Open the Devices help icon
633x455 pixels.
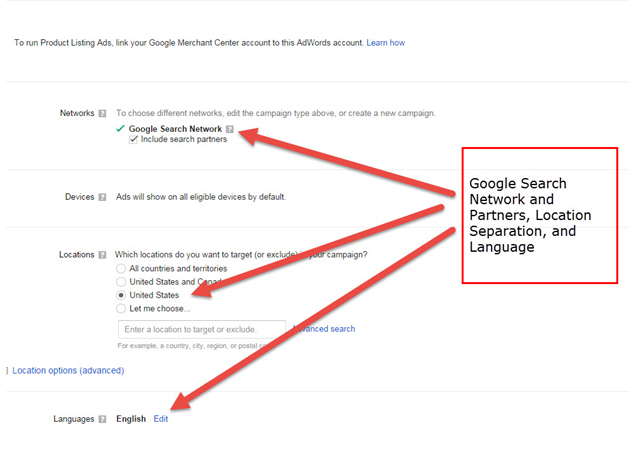coord(102,197)
